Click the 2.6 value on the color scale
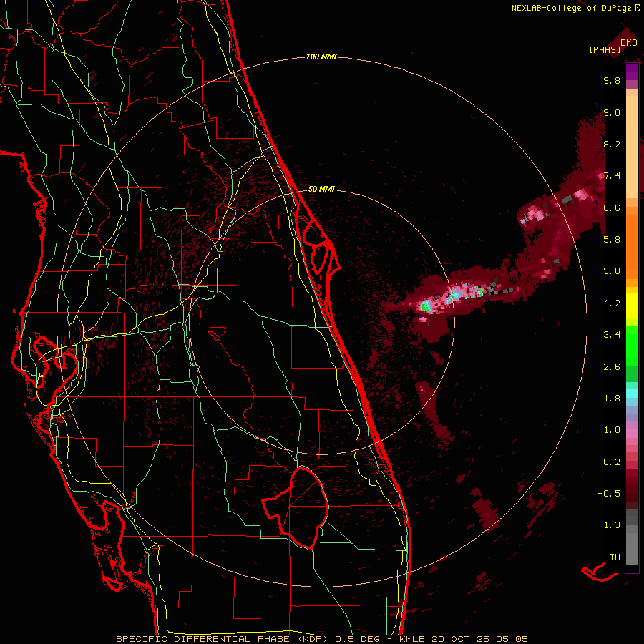The image size is (644, 644). [x=612, y=367]
